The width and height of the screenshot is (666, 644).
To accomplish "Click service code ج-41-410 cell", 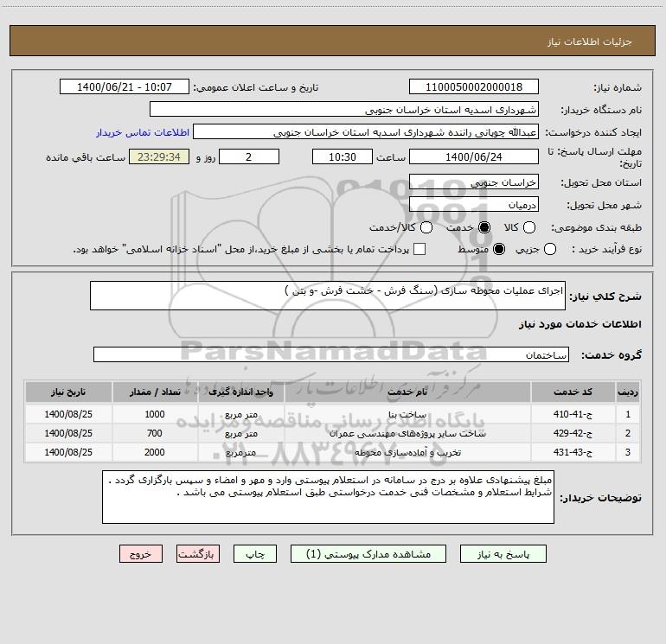I will (x=573, y=414).
